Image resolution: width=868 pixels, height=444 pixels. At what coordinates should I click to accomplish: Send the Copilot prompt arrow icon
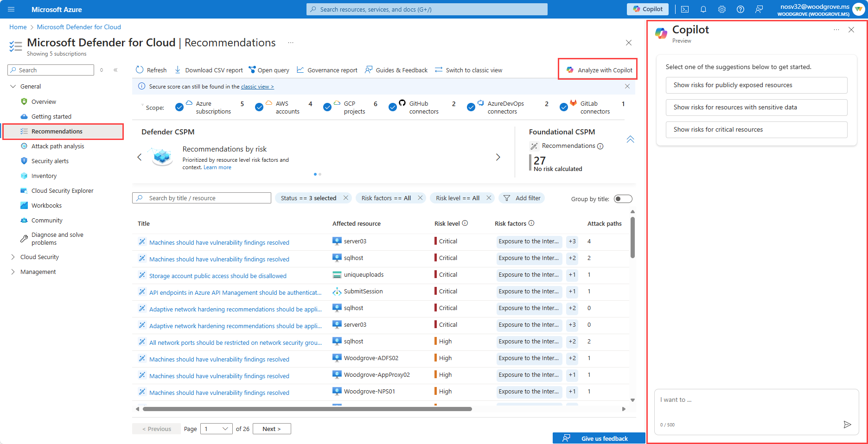[x=847, y=425]
